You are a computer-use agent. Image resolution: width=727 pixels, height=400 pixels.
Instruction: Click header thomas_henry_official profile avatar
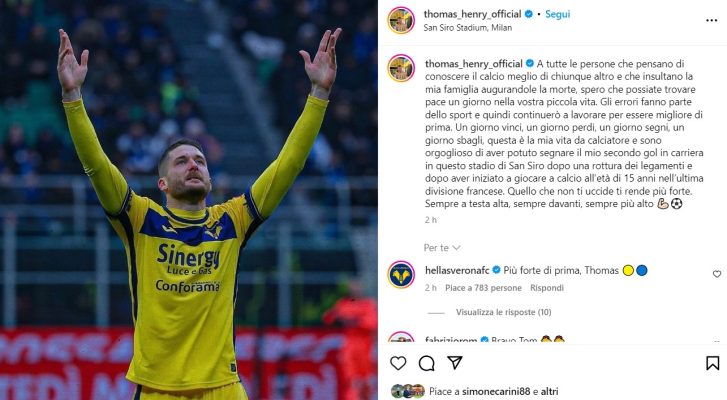click(x=401, y=20)
